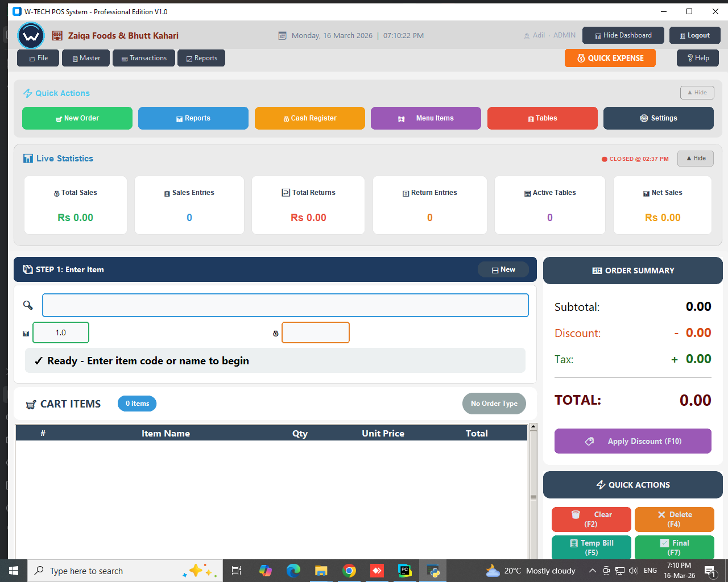Open the Help button
This screenshot has width=728, height=582.
tap(698, 58)
